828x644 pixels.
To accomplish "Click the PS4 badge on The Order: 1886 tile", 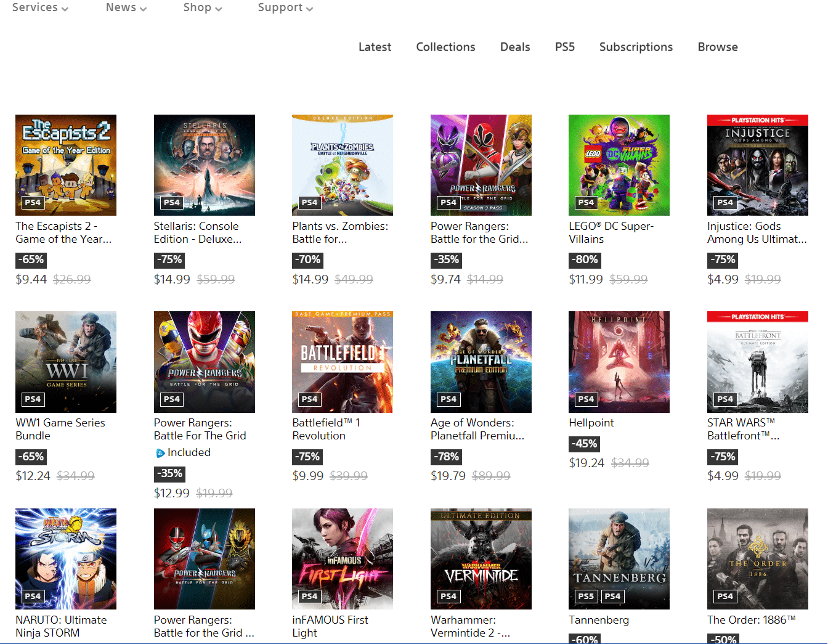I will click(724, 596).
